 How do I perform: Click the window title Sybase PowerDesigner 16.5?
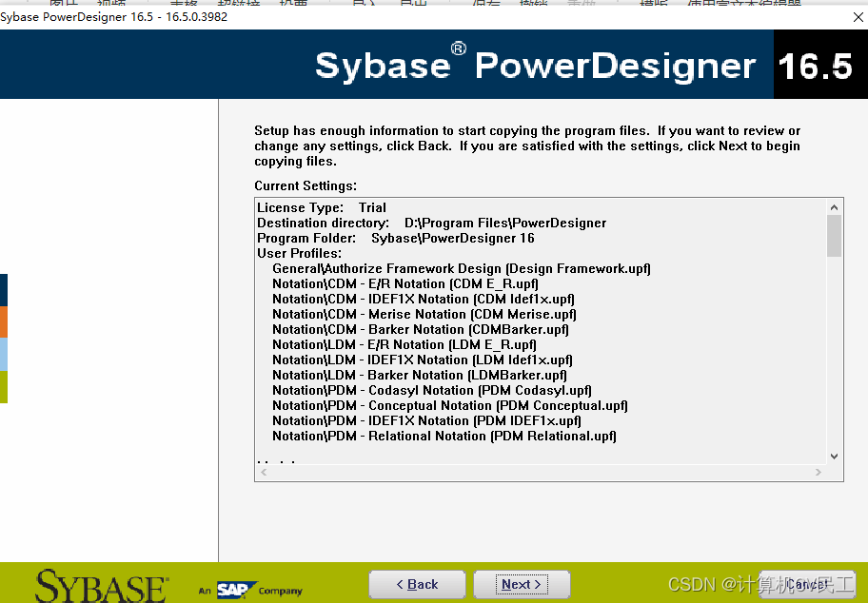tap(114, 16)
